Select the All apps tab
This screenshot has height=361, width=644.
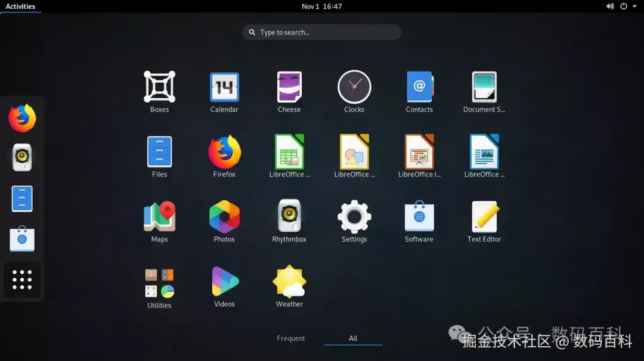(353, 338)
